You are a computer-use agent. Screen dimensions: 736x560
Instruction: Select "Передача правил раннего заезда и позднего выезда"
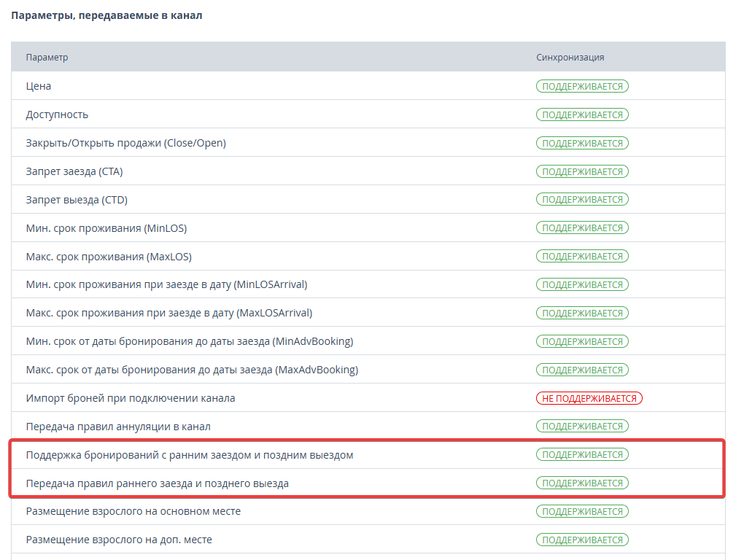[158, 483]
